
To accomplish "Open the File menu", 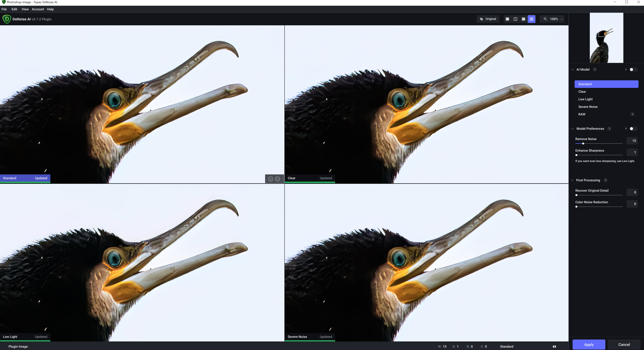I will 4,9.
